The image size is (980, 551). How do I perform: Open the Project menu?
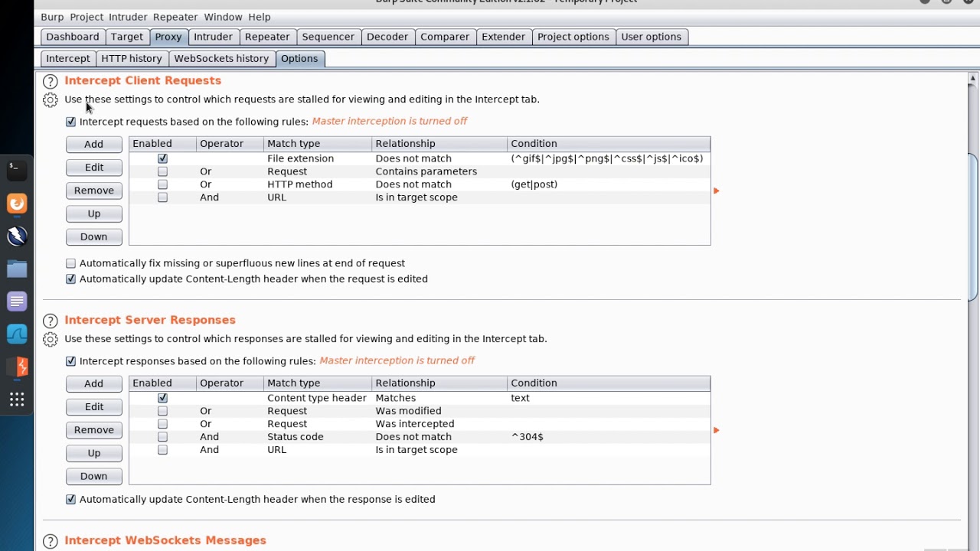tap(86, 17)
